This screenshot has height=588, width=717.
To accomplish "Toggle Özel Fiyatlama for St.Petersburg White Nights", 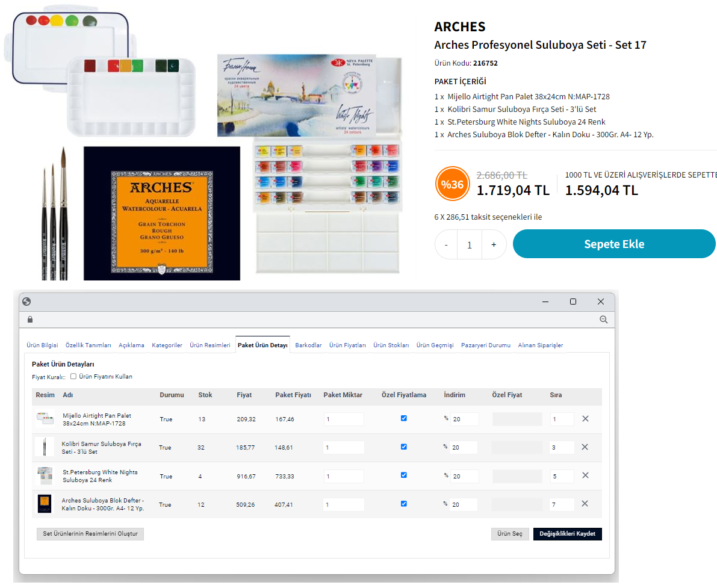I will point(404,475).
